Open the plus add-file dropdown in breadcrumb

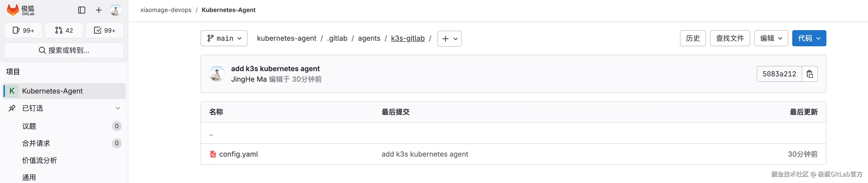point(449,38)
